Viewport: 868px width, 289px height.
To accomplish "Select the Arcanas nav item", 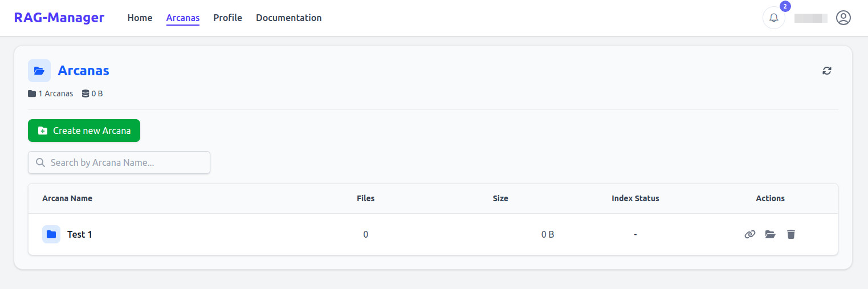I will (183, 18).
